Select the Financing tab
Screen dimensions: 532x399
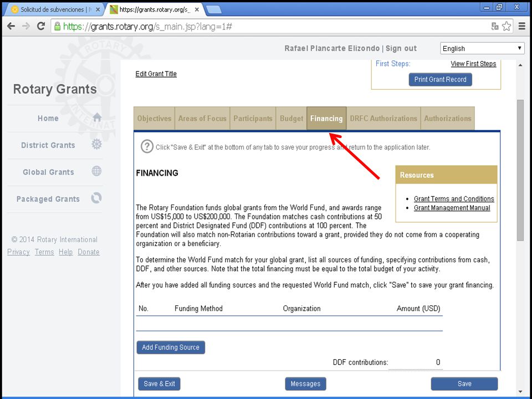326,119
